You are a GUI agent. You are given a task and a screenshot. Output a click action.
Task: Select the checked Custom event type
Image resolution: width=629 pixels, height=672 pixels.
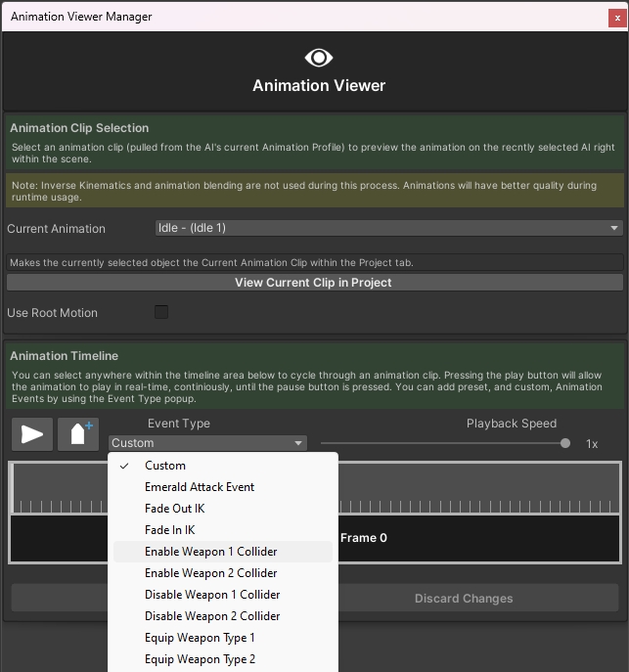point(165,466)
